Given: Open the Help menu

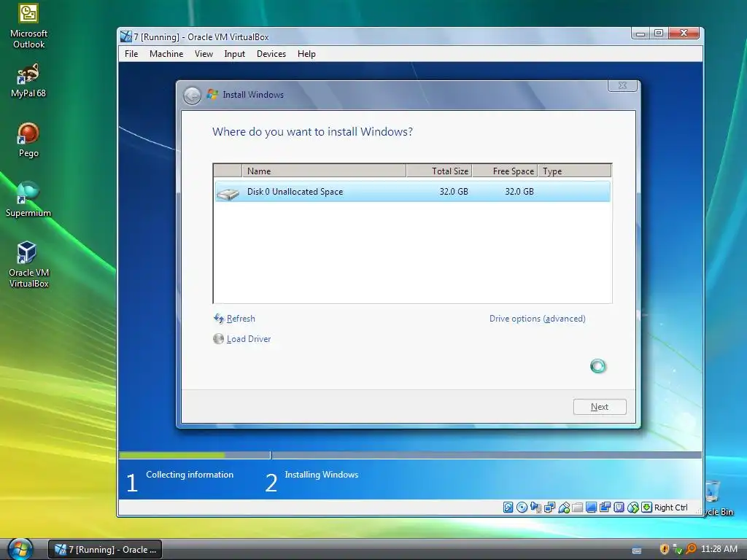Looking at the screenshot, I should [306, 54].
